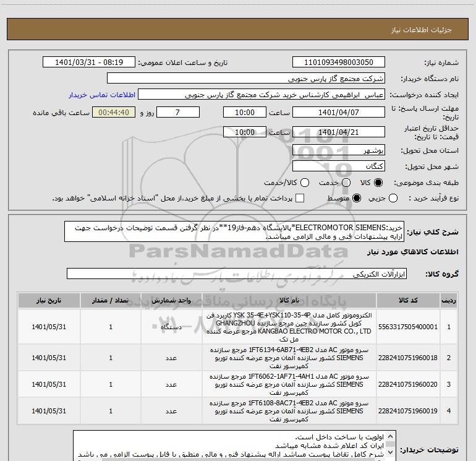Image resolution: width=476 pixels, height=461 pixels.
Task: Select the خدمت radio button
Action: click(346, 183)
